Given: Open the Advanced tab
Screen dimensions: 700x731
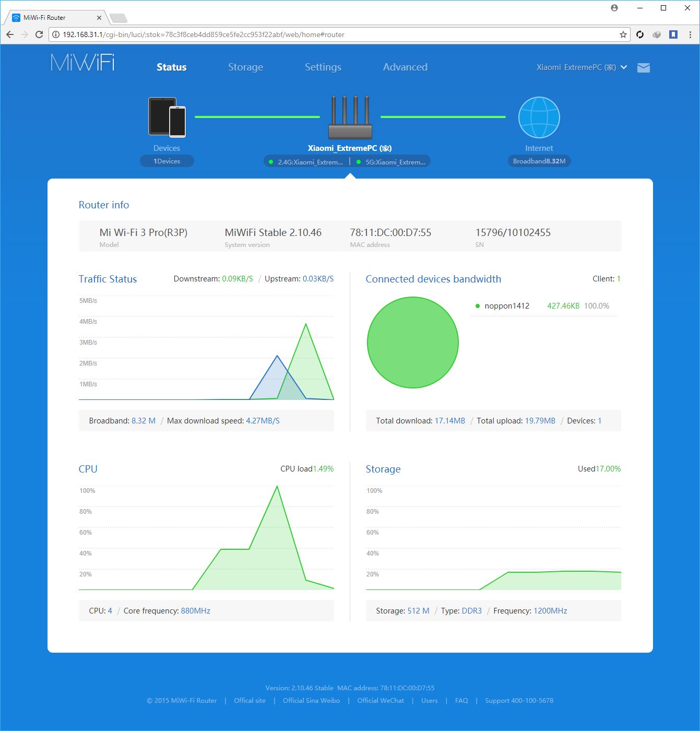Looking at the screenshot, I should (x=405, y=67).
